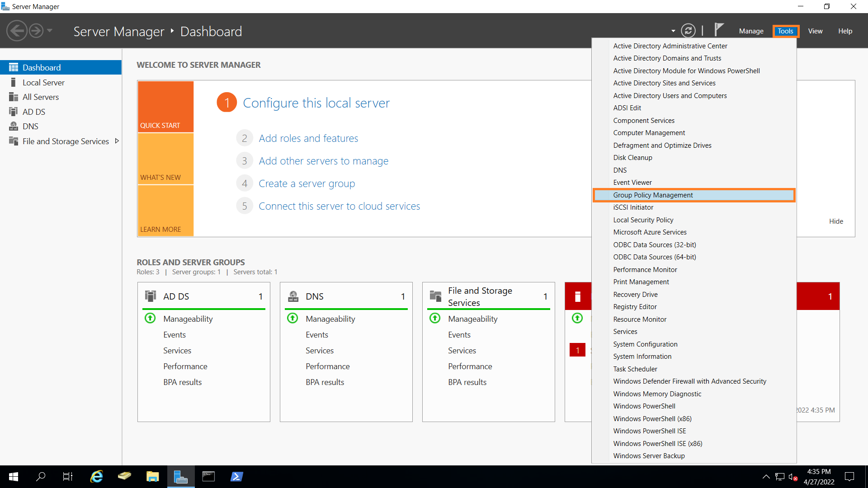Image resolution: width=868 pixels, height=488 pixels.
Task: Open the Tools menu
Action: click(785, 31)
